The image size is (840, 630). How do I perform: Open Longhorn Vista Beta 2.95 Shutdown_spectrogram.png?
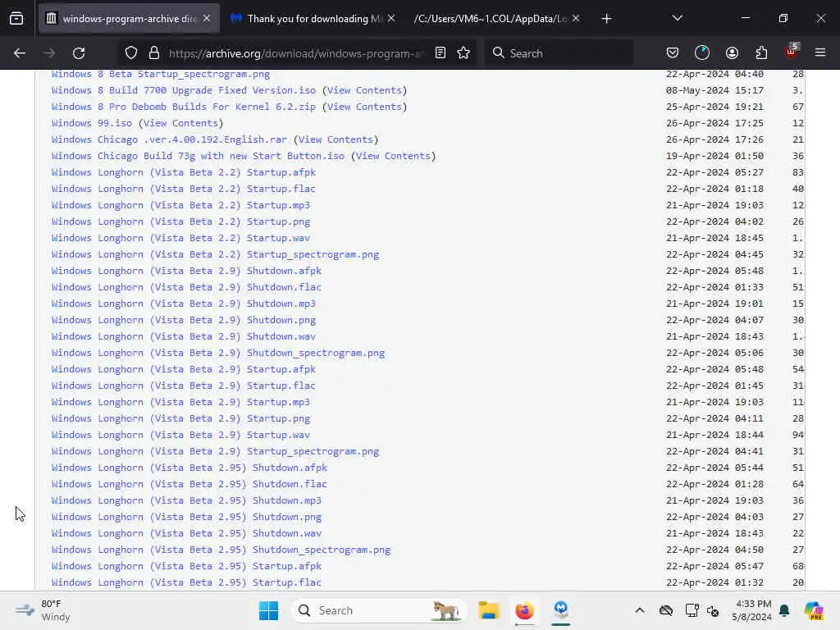(221, 550)
